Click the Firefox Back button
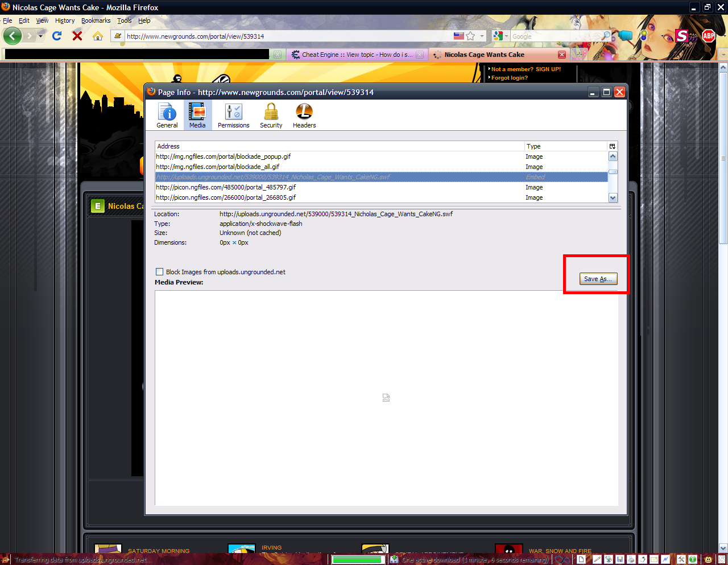Screen dimensions: 728x565 point(13,36)
